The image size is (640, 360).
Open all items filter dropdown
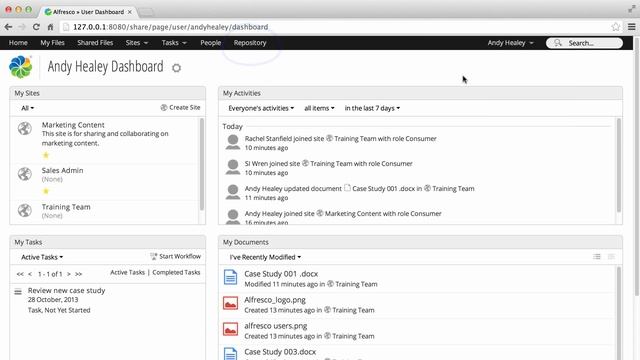click(319, 108)
